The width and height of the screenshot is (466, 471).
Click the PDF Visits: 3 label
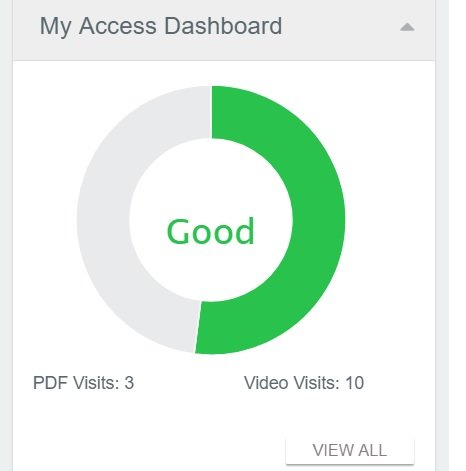click(x=83, y=383)
